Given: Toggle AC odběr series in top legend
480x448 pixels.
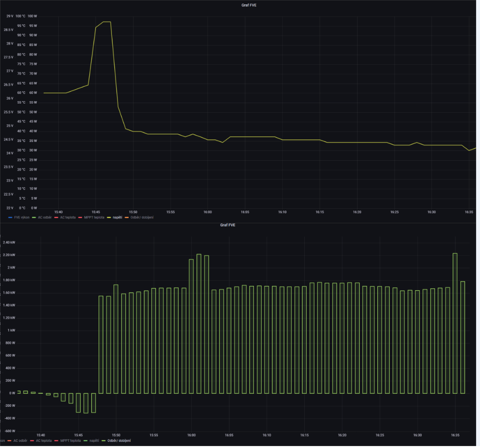Looking at the screenshot, I should pyautogui.click(x=44, y=217).
